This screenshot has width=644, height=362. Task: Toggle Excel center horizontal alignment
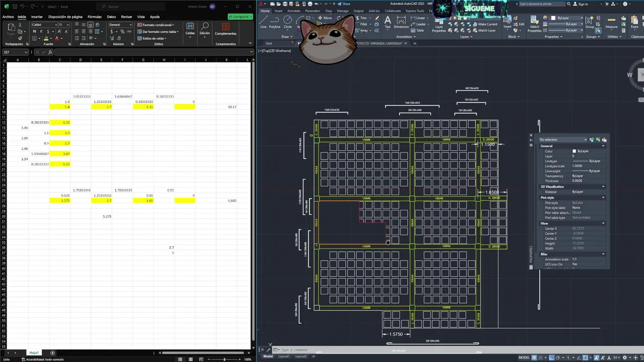[x=84, y=31]
